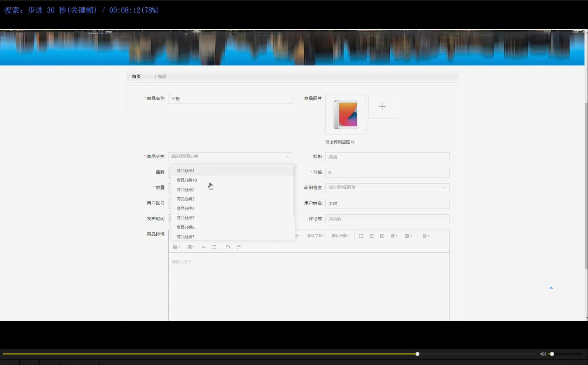Viewport: 588px width, 365px height.
Task: Click the page vertical scrollbar
Action: tap(586, 186)
